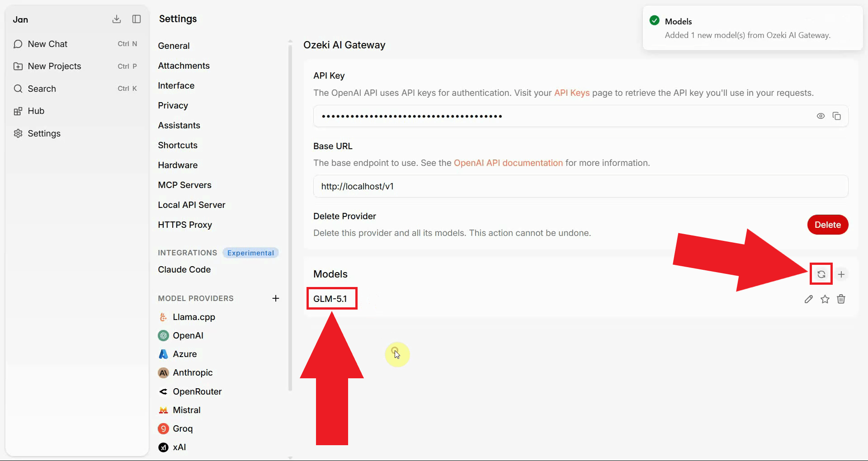Collapse the left sidebar panel

pos(136,19)
